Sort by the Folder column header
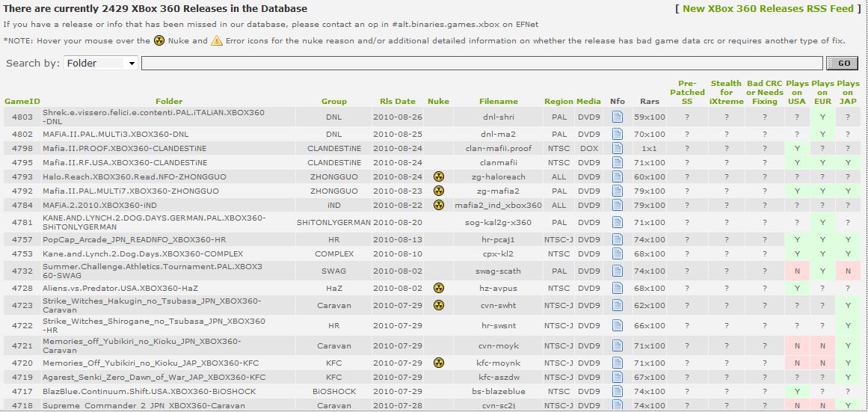868x412 pixels. coord(169,102)
